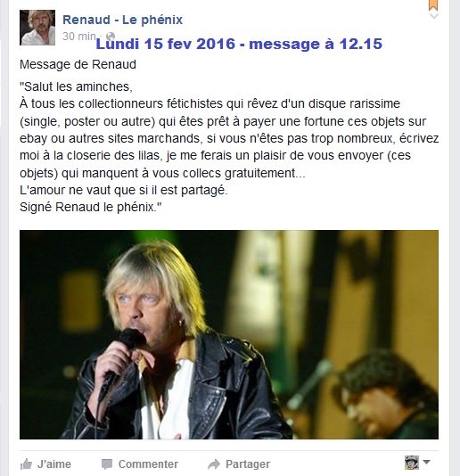
Task: Open the Renaud profile picture thumbnail
Action: (x=37, y=28)
